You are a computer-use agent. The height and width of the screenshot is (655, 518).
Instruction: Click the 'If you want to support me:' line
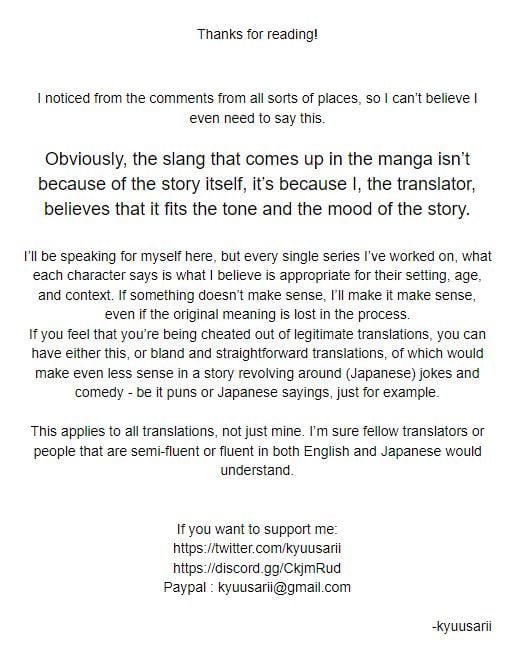pos(257,529)
